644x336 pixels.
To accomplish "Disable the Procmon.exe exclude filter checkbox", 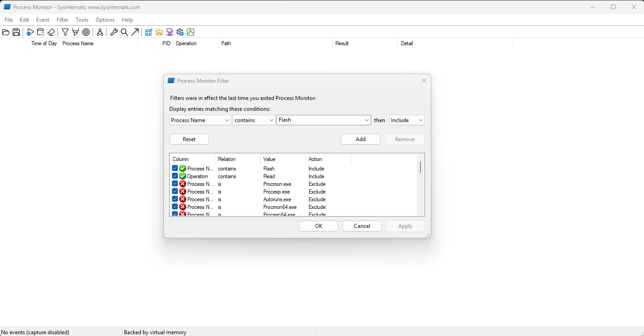I will [x=175, y=184].
